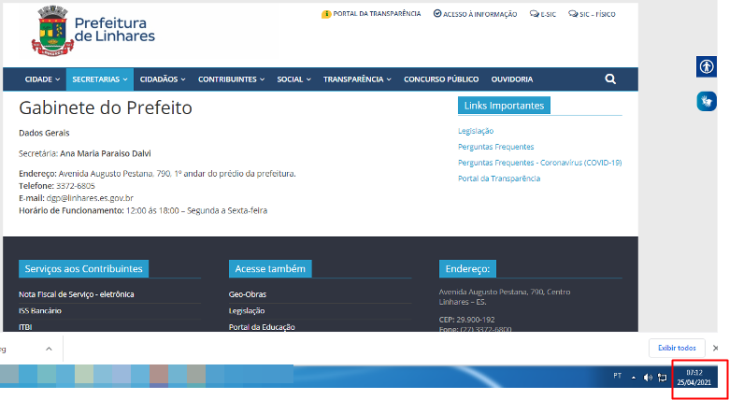This screenshot has width=729, height=400.
Task: Click the Libras sign language icon
Action: [x=706, y=101]
